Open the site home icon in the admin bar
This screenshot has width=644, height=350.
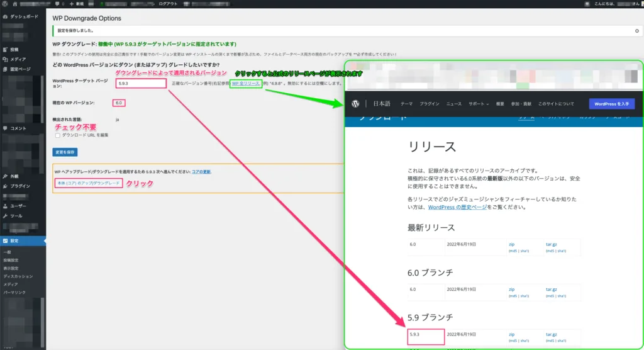click(x=15, y=4)
